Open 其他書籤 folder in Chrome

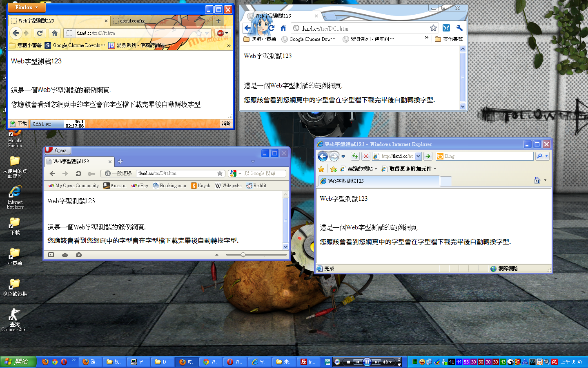pyautogui.click(x=449, y=39)
